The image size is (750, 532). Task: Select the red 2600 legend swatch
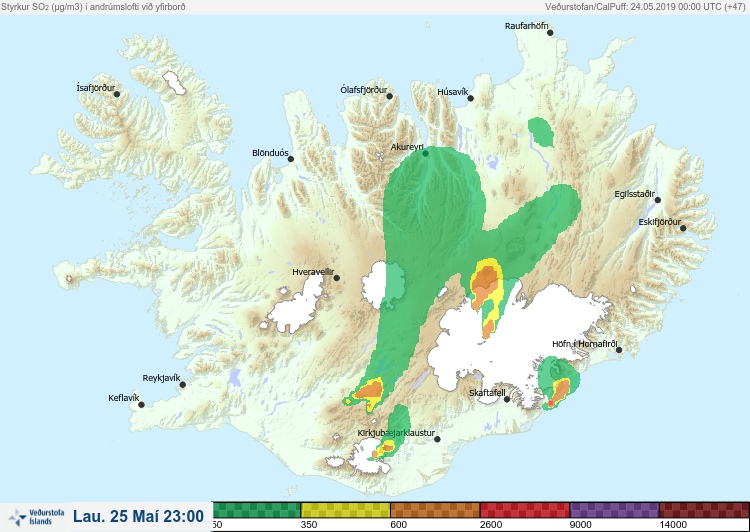tap(524, 510)
